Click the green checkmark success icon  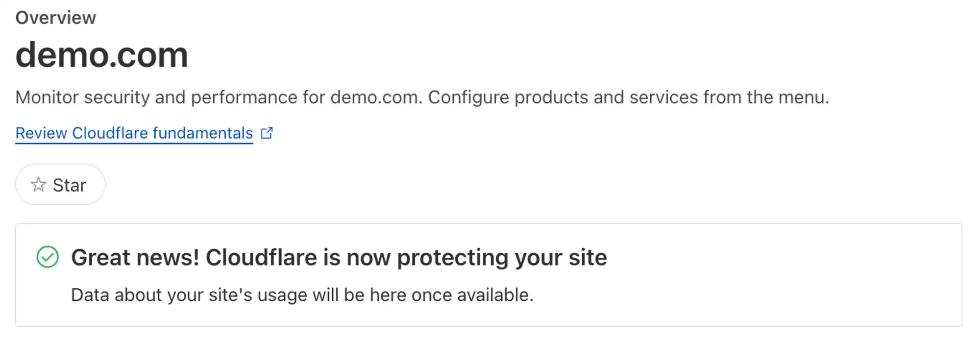[48, 257]
